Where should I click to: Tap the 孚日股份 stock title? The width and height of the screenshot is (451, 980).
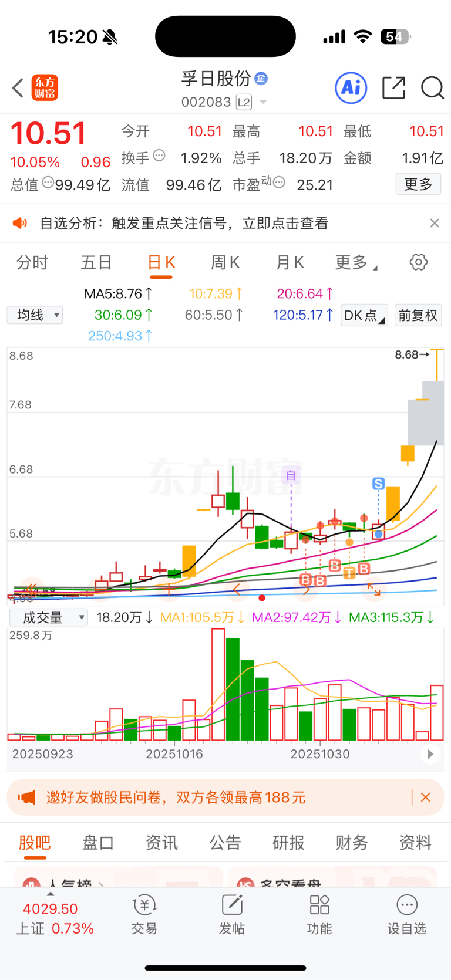point(216,78)
